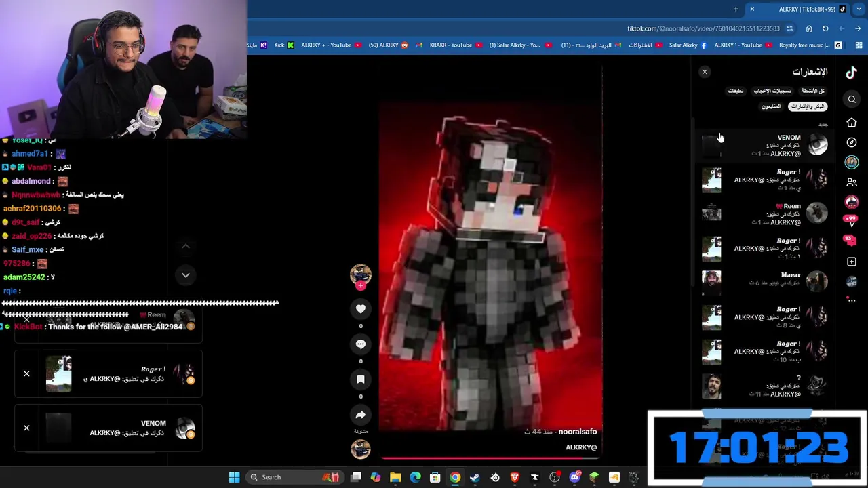868x488 pixels.
Task: Close the notifications panel
Action: (705, 72)
